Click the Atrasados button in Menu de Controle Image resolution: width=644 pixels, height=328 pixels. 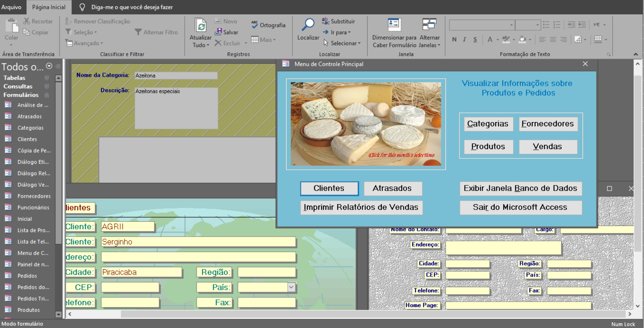coord(392,189)
